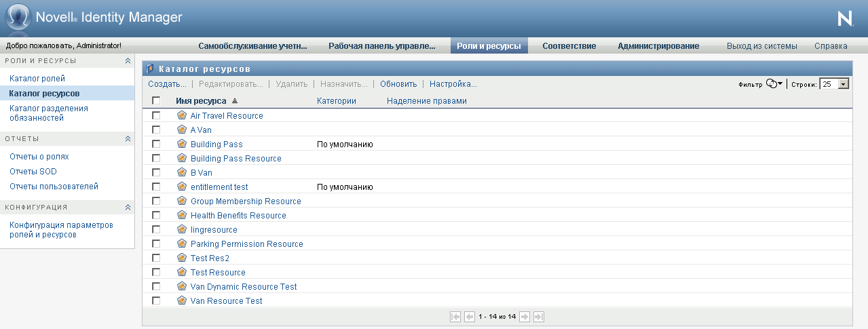Click the icon beside Building Pass
This screenshot has width=868, height=329.
181,144
